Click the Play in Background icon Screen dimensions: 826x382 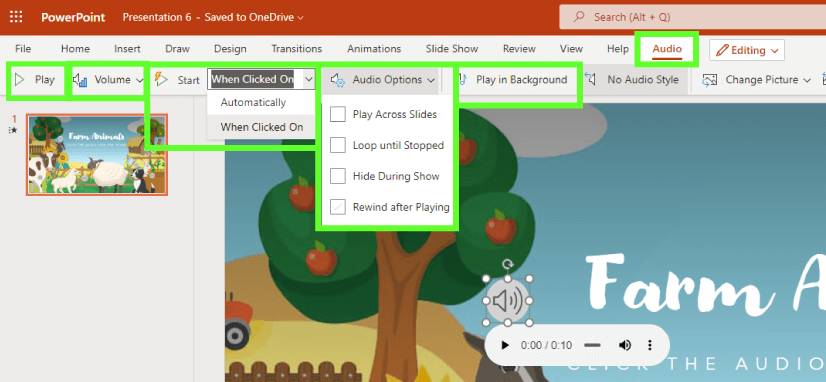tap(463, 80)
